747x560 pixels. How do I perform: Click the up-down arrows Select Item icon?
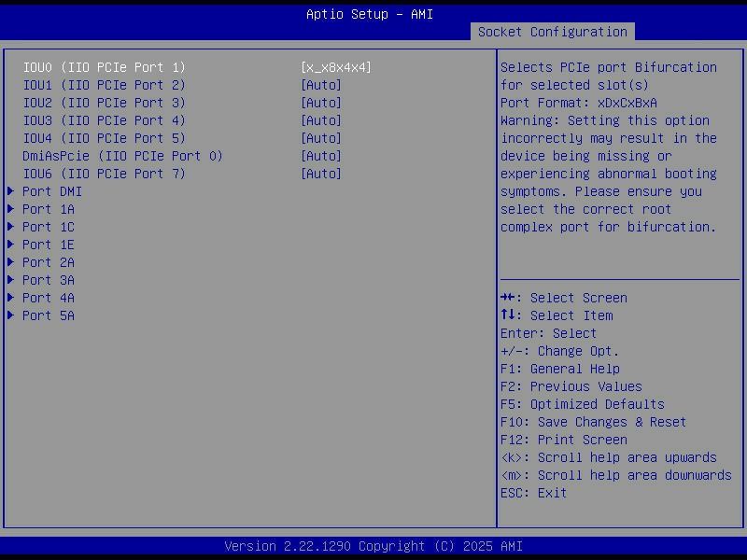(507, 315)
